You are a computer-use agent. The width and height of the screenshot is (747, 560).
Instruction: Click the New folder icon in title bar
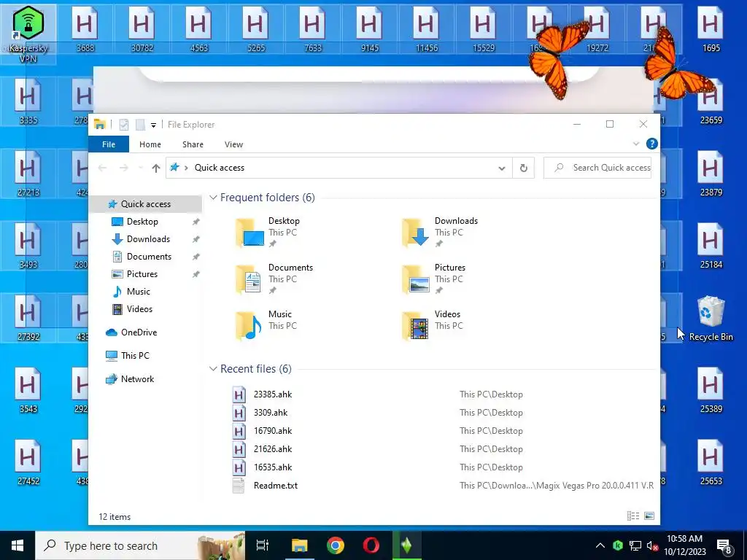[x=140, y=125]
